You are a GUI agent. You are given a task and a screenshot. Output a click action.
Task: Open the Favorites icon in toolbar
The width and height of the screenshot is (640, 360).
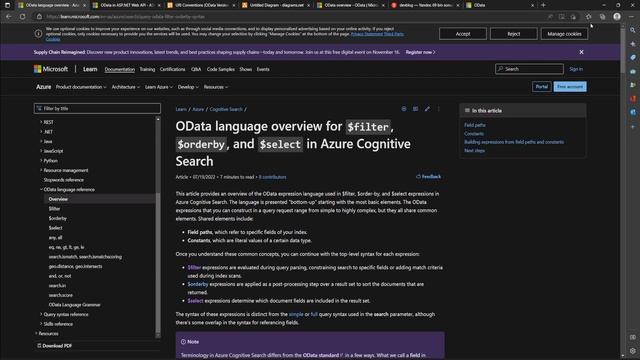click(589, 17)
